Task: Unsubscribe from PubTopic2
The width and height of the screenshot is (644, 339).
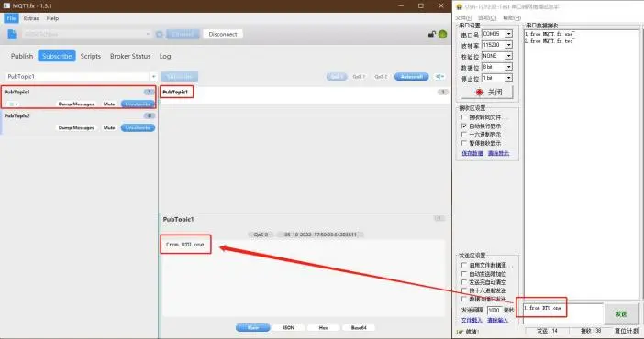Action: (x=138, y=128)
